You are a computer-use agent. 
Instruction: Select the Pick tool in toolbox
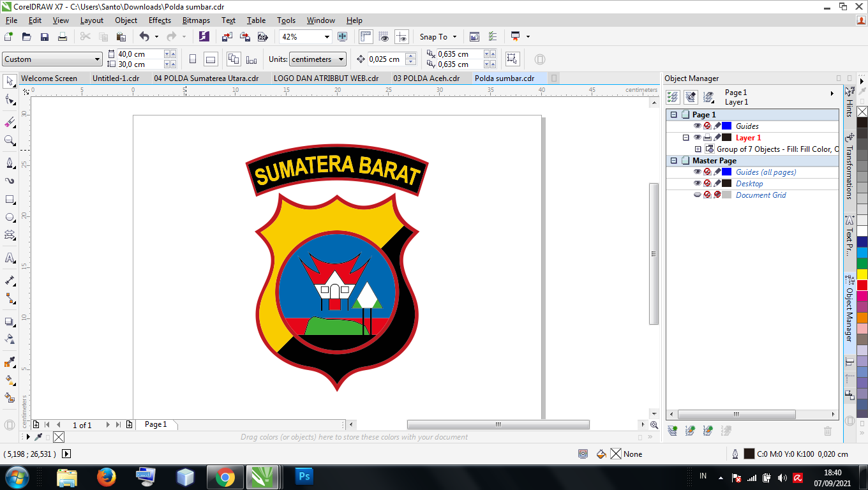coord(10,81)
